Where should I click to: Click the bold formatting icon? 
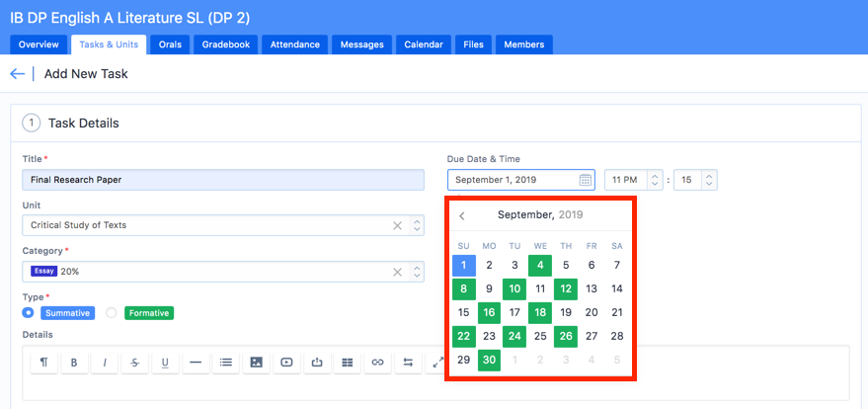(x=74, y=363)
